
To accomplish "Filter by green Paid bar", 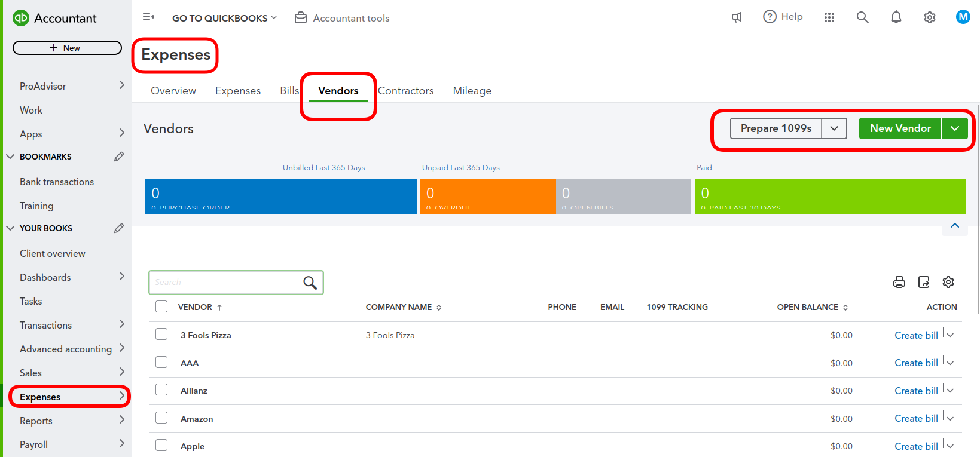I will [x=831, y=197].
